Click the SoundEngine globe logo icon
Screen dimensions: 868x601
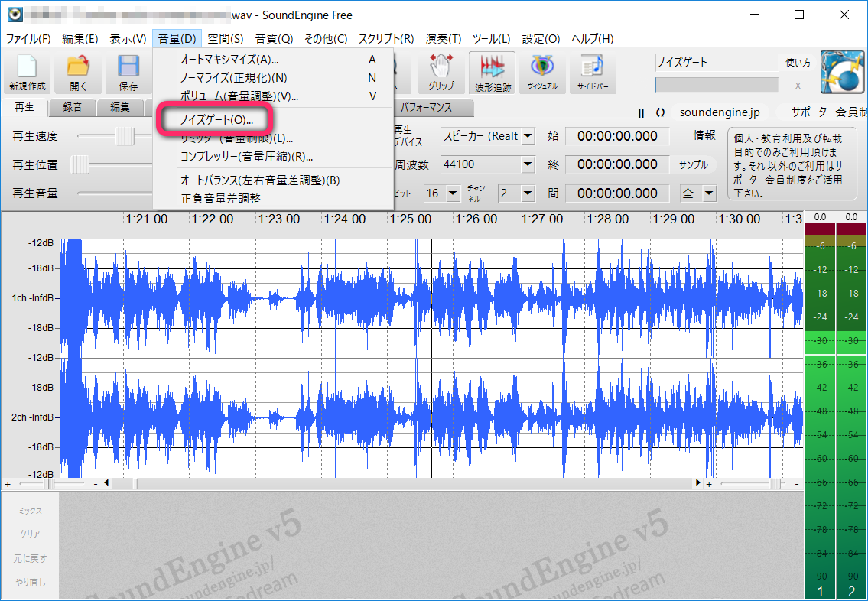tap(842, 73)
